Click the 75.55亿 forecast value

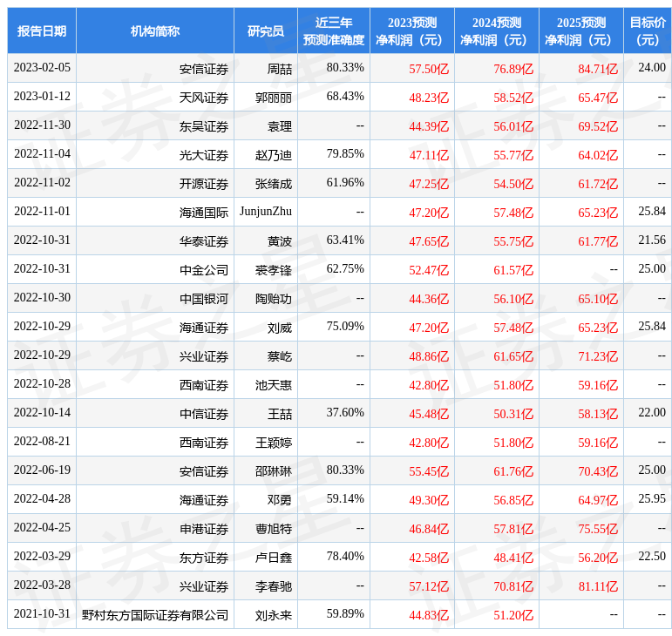click(598, 528)
